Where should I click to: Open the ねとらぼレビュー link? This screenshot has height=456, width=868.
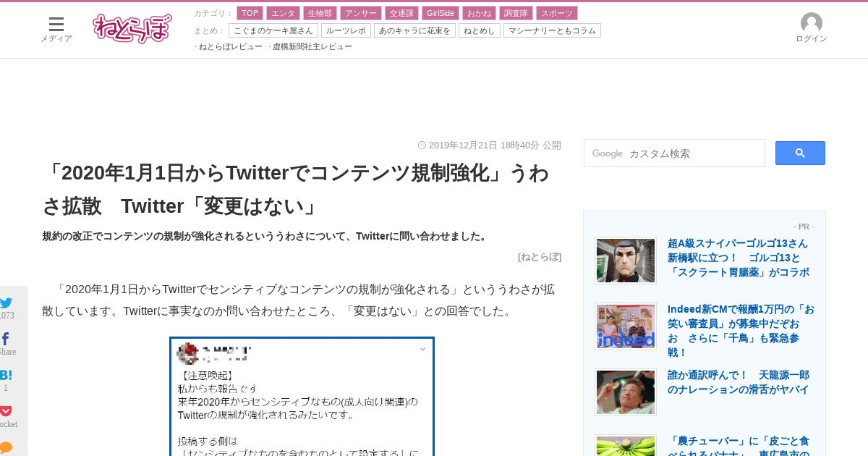pos(230,46)
